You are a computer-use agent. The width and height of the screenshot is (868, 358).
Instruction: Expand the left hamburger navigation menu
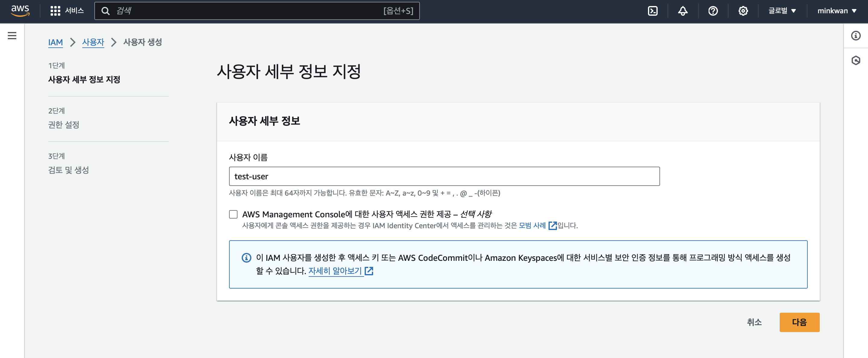12,35
